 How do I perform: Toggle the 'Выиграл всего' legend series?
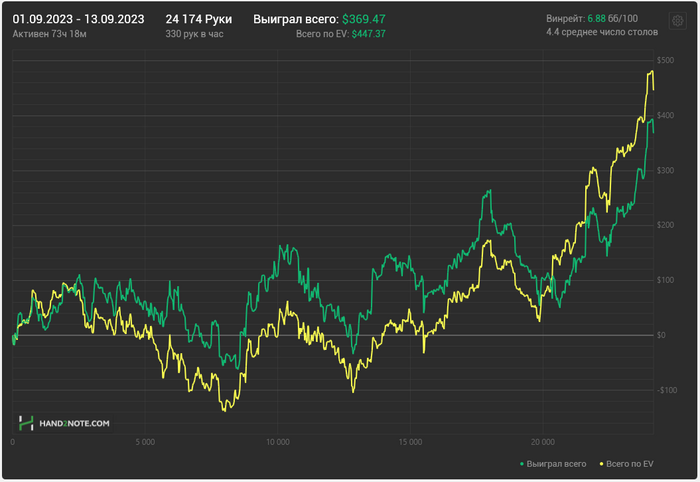click(x=553, y=464)
